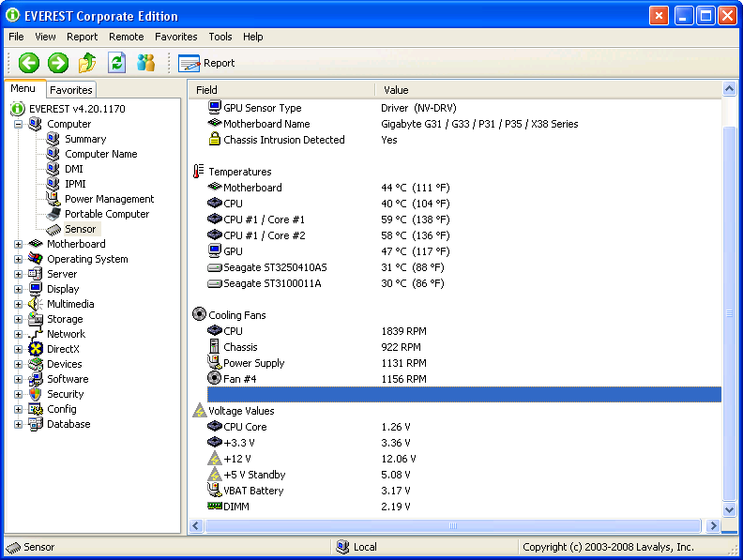The height and width of the screenshot is (560, 743).
Task: Switch to the Favorites tab
Action: [x=70, y=89]
